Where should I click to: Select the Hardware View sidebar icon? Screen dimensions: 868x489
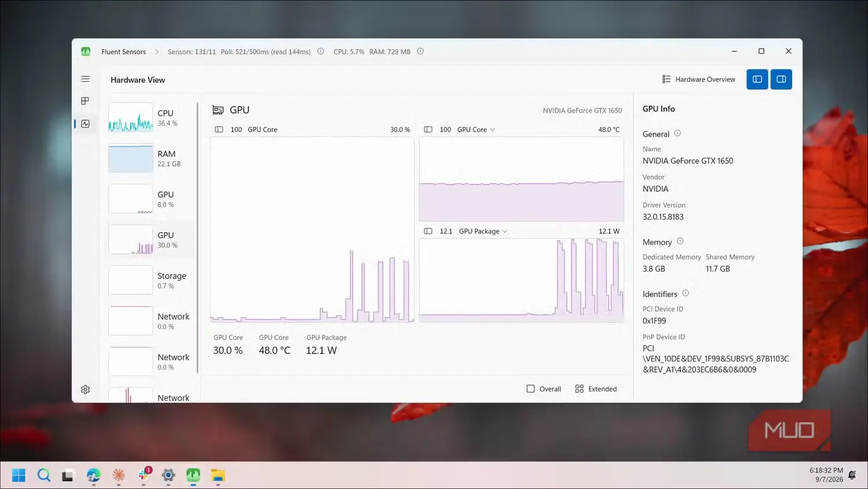(x=85, y=123)
